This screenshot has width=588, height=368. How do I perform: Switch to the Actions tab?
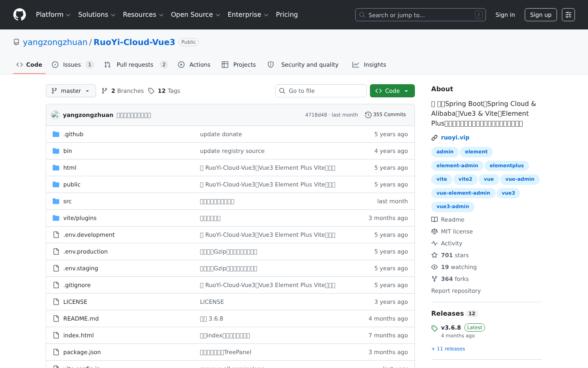pyautogui.click(x=194, y=65)
